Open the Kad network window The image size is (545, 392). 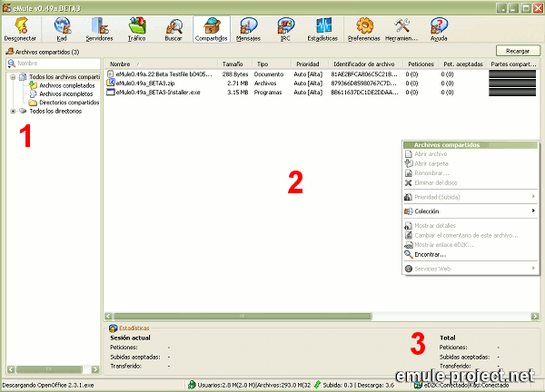click(62, 29)
